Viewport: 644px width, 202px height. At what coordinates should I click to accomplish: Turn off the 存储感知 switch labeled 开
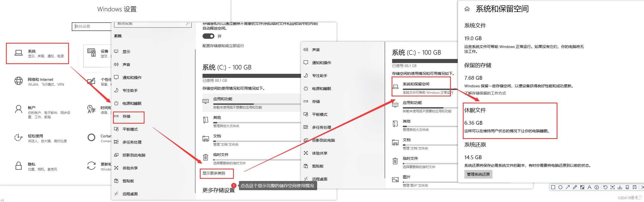[x=208, y=36]
